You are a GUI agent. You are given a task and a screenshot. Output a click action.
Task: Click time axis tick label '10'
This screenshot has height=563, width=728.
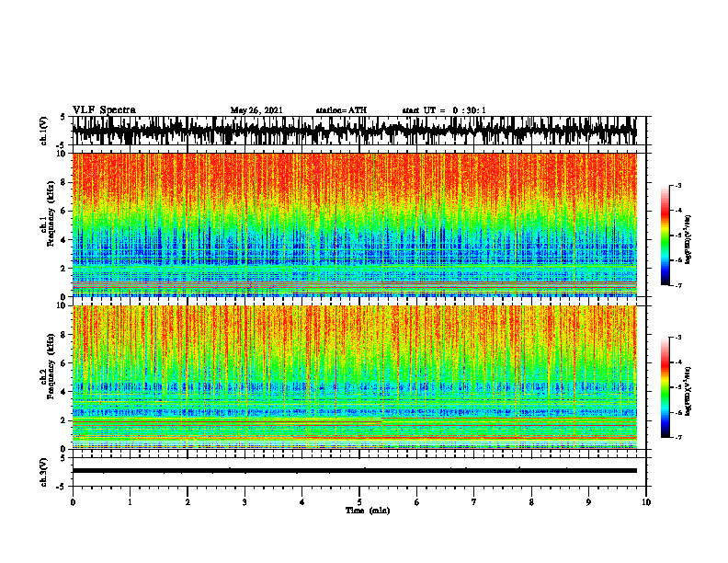(646, 502)
